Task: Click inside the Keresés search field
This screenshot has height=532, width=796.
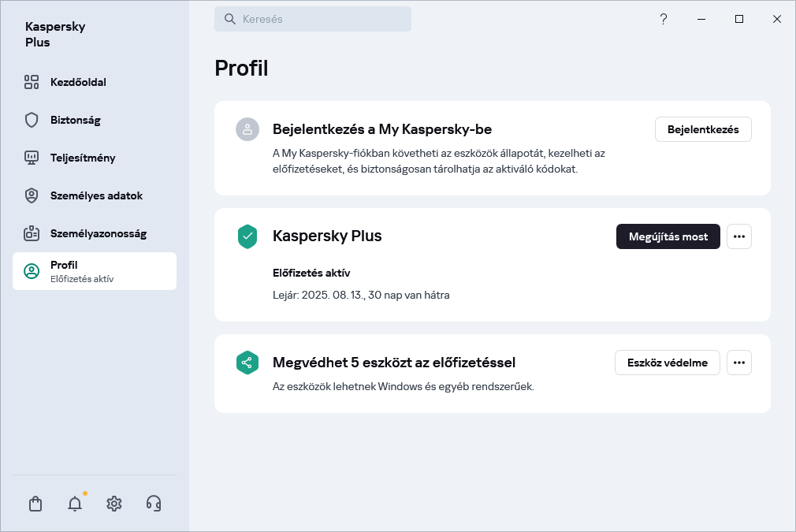Action: tap(313, 19)
